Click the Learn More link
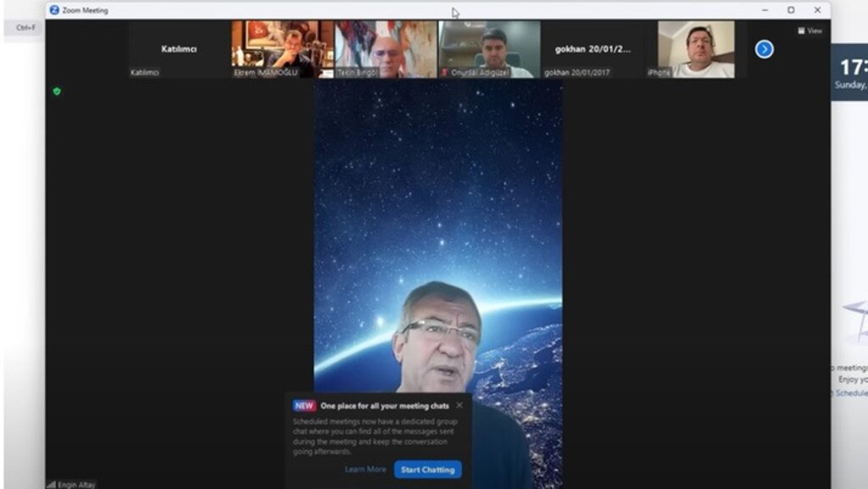868x489 pixels. [x=365, y=470]
